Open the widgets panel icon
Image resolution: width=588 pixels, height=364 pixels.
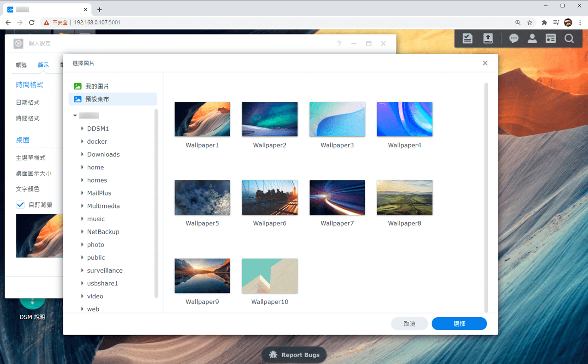coord(551,39)
